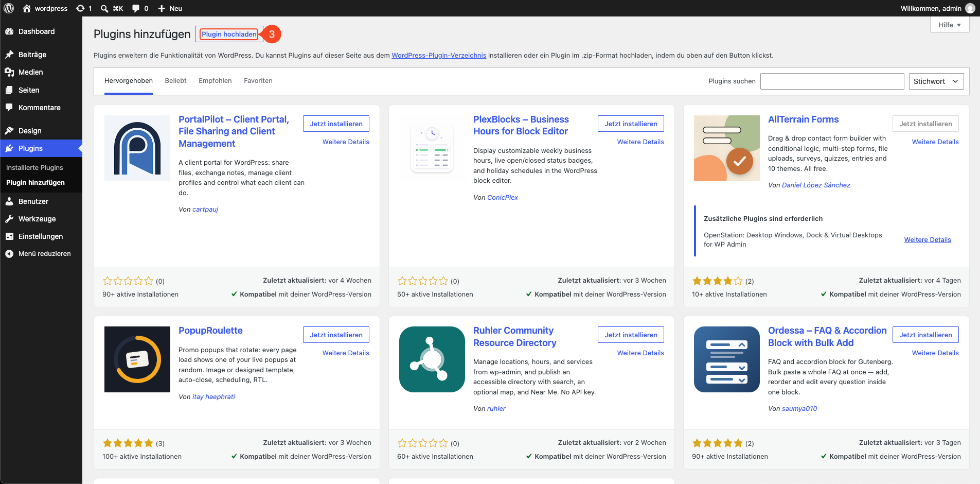The image size is (980, 484).
Task: Open Weitere Details for PortalPilot
Action: pos(346,142)
